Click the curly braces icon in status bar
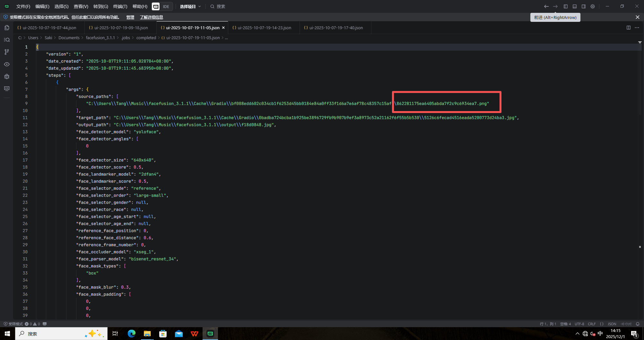Screen dimensions: 644x340 coord(602,324)
